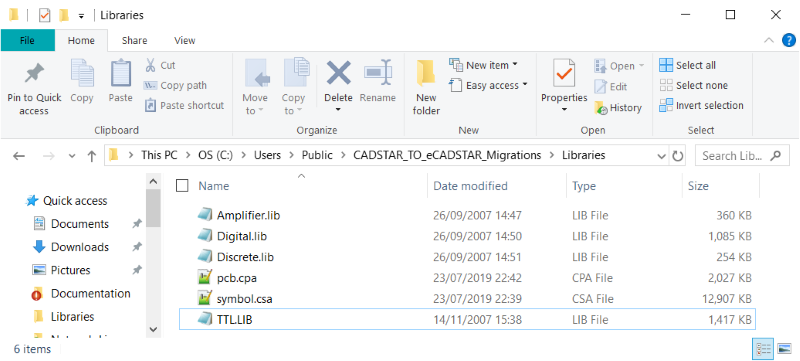
Task: Click the Users breadcrumb in address path
Action: coord(267,156)
